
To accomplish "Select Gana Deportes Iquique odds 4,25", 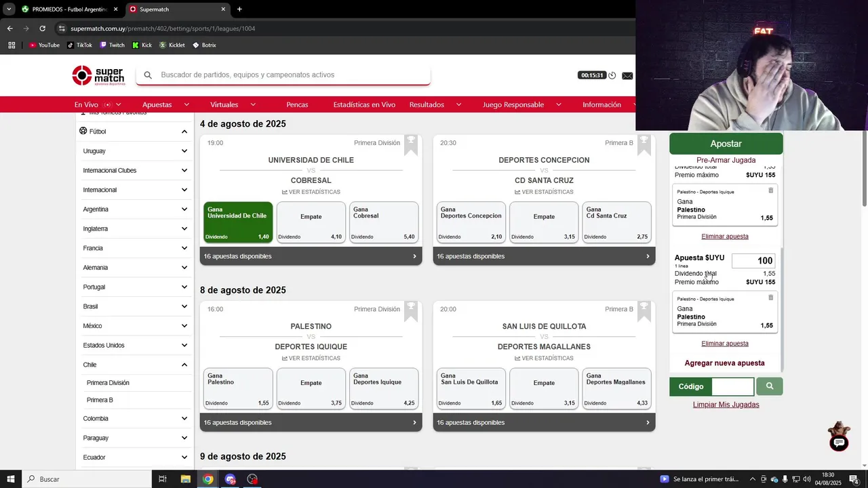I will [x=384, y=388].
